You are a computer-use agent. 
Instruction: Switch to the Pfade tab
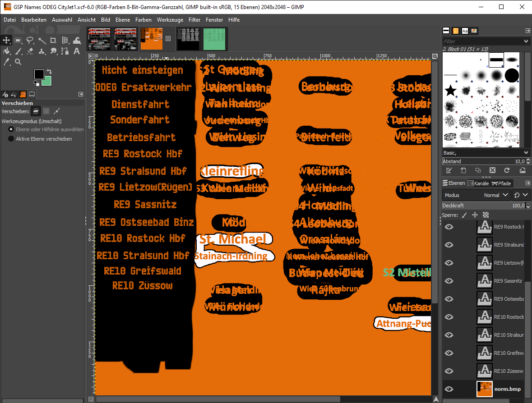(x=501, y=183)
